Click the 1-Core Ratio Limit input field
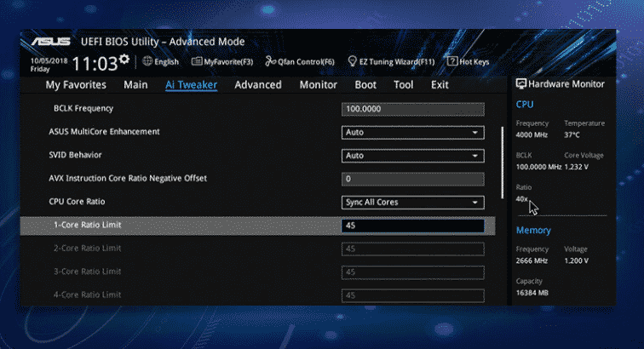Viewport: 644px width, 349px height. 413,226
